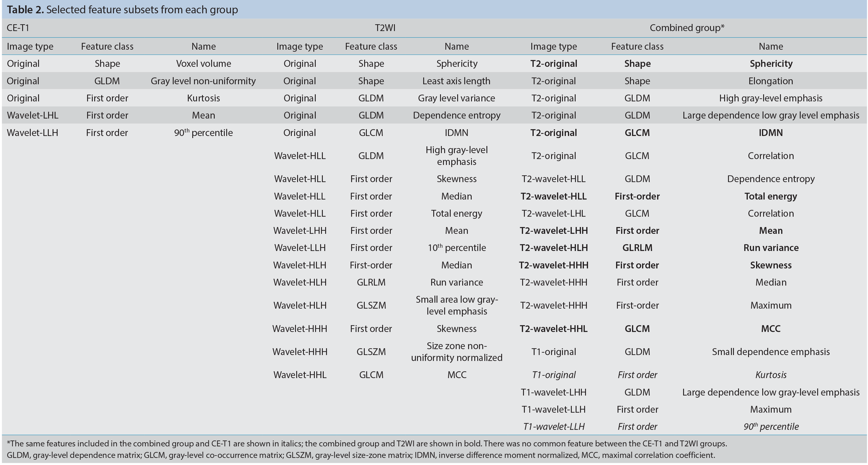Select the non-bold "Wavelet-LHH" cell in the T2WI group
This screenshot has height=465, width=868.
(300, 231)
